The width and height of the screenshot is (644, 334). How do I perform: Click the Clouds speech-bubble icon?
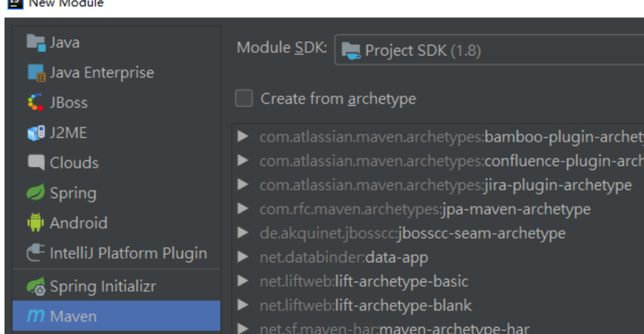pos(36,162)
